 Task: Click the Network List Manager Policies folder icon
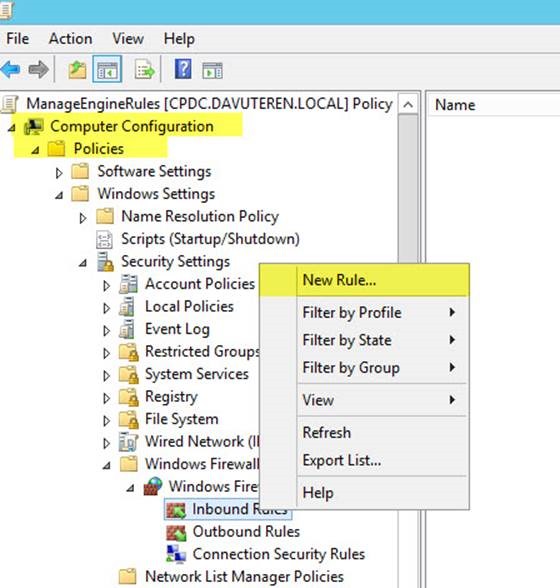coord(128,576)
